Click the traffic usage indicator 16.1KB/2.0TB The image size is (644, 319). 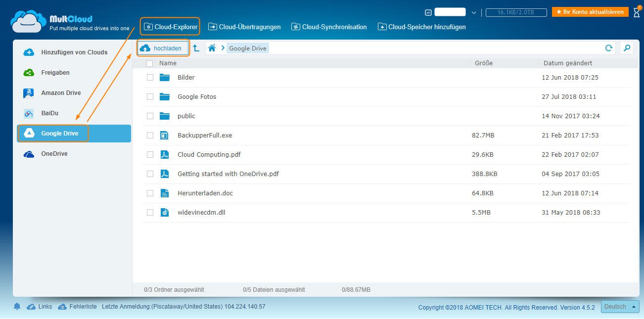pos(516,12)
